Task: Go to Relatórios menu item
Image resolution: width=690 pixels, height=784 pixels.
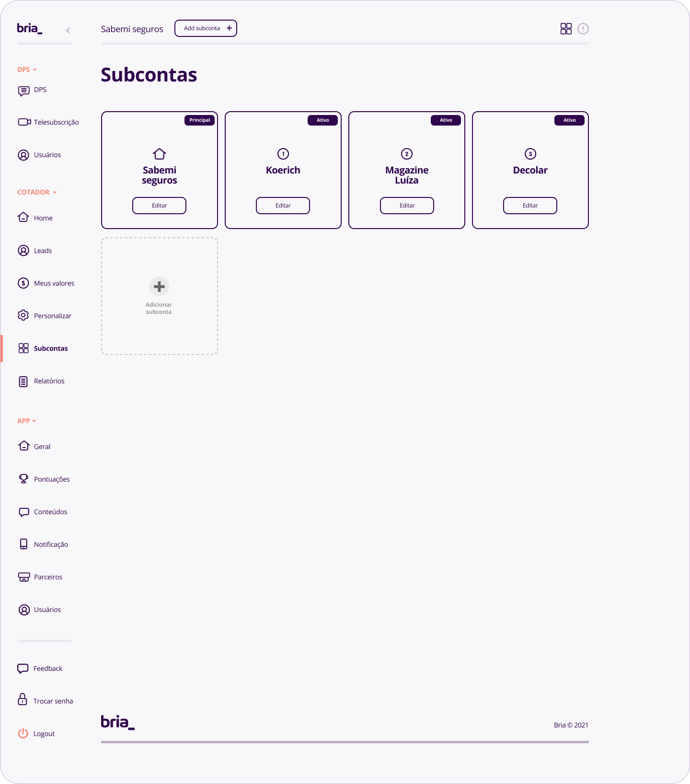Action: (41, 381)
